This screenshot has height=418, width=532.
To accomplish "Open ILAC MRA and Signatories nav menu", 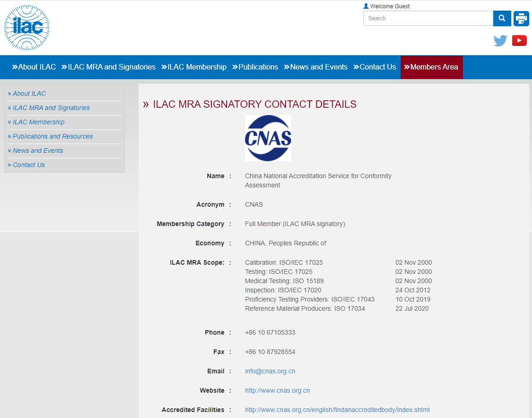I will 109,67.
